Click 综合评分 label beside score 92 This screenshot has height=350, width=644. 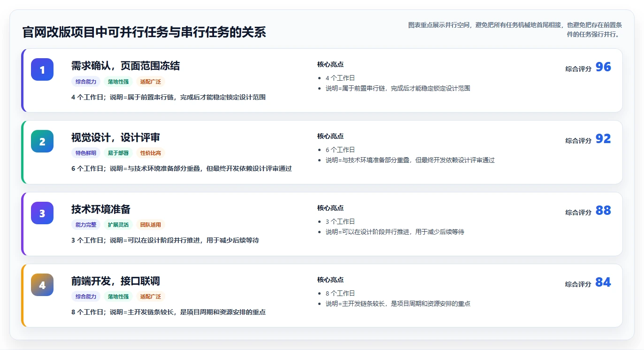click(578, 141)
